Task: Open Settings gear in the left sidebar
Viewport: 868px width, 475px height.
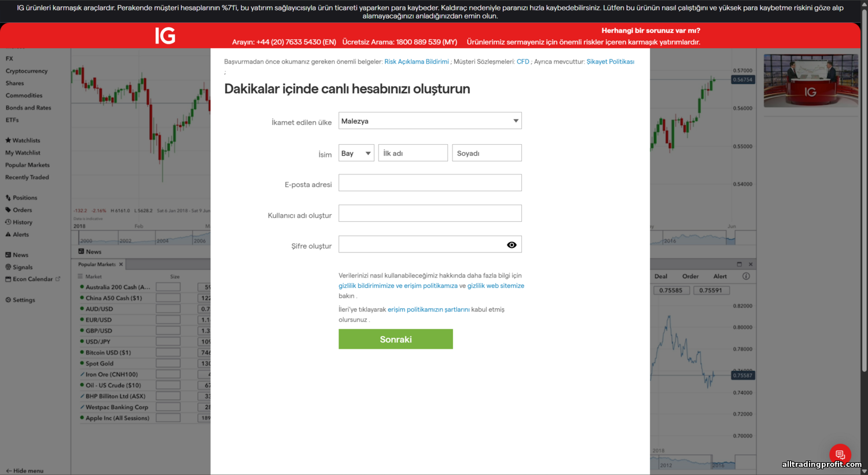Action: point(20,300)
